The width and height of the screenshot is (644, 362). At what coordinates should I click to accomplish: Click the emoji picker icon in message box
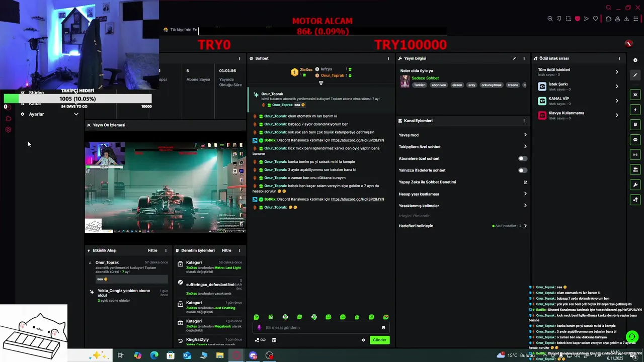click(383, 327)
